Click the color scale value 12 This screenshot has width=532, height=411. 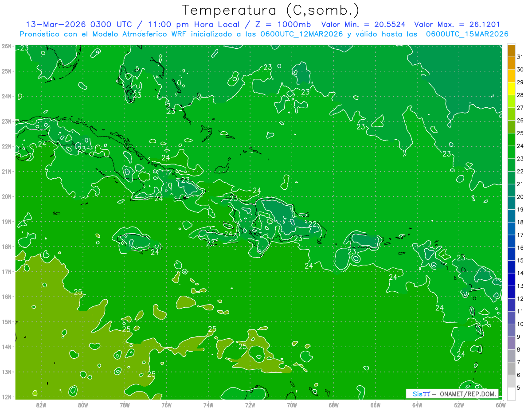520,298
